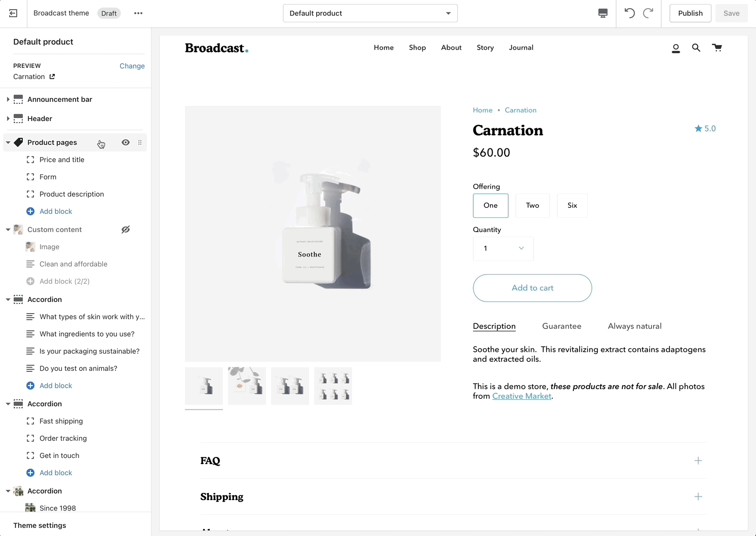Hide the Product pages section

pos(126,142)
